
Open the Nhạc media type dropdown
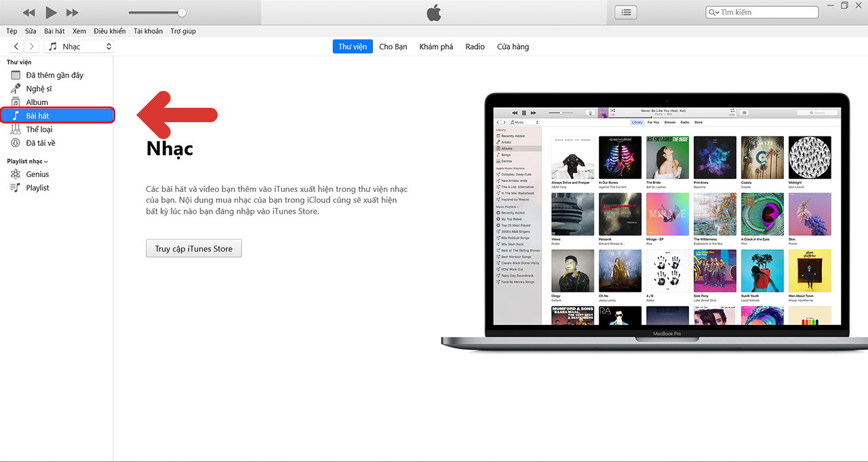pyautogui.click(x=79, y=46)
